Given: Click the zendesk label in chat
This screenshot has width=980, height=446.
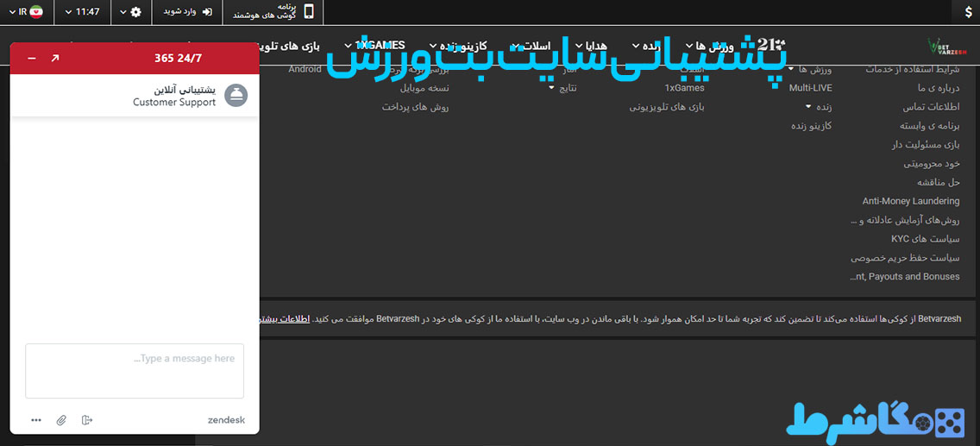Looking at the screenshot, I should point(226,420).
